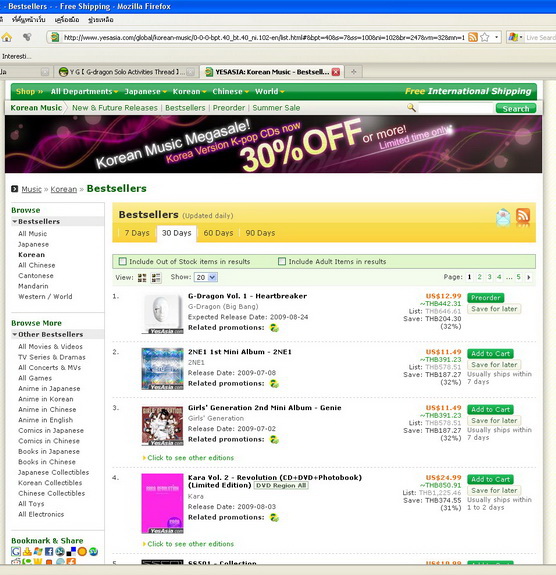Collapse the Bestsellers browse section
The width and height of the screenshot is (556, 575).
click(x=15, y=221)
